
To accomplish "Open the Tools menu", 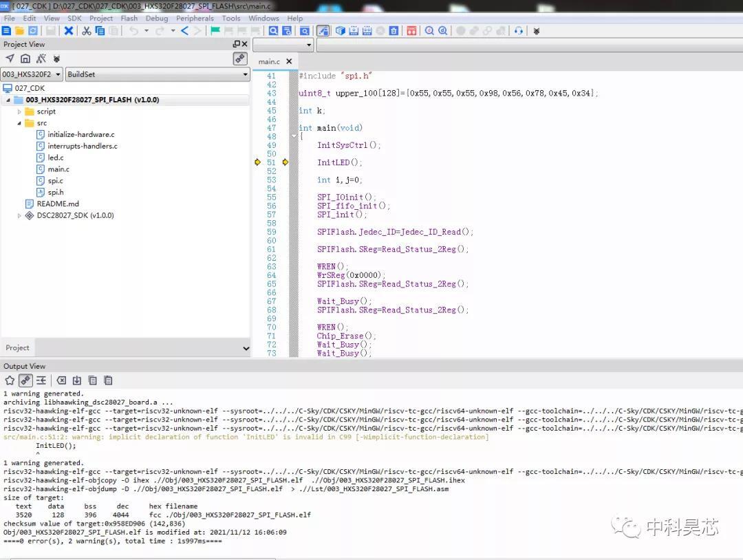I will [x=230, y=18].
